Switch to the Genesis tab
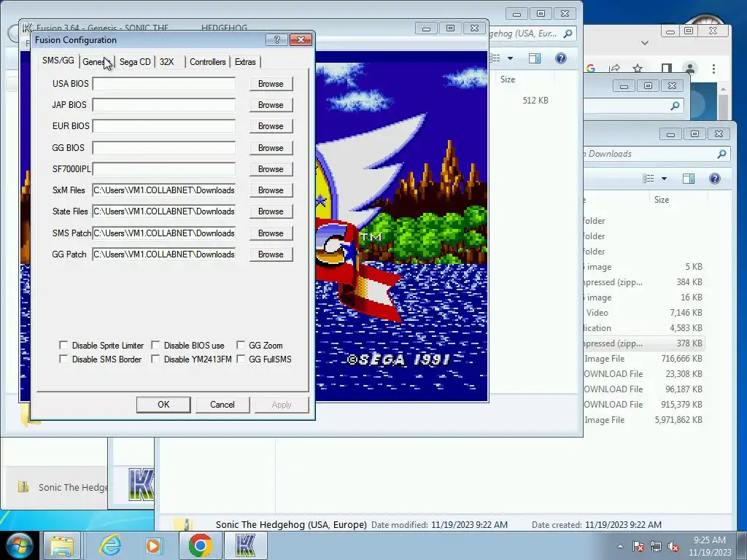This screenshot has width=747, height=560. point(97,62)
